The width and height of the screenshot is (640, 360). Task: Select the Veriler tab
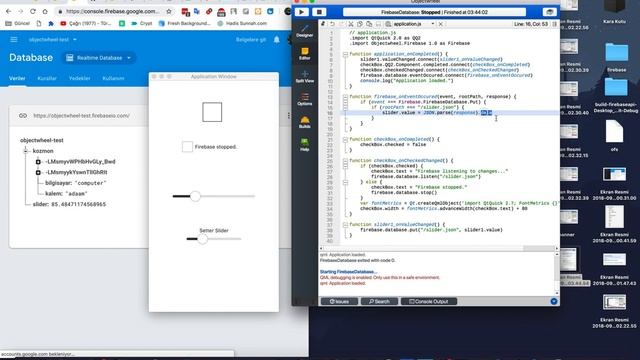tap(17, 78)
